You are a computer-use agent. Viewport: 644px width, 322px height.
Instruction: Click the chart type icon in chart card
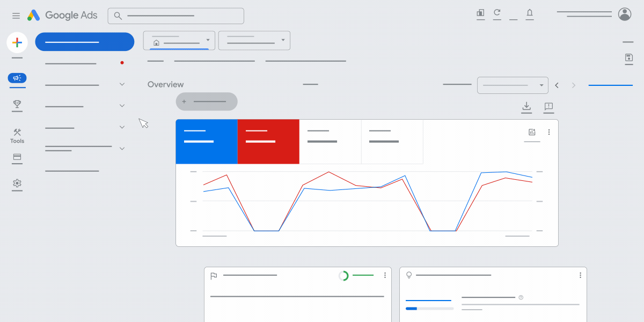532,132
